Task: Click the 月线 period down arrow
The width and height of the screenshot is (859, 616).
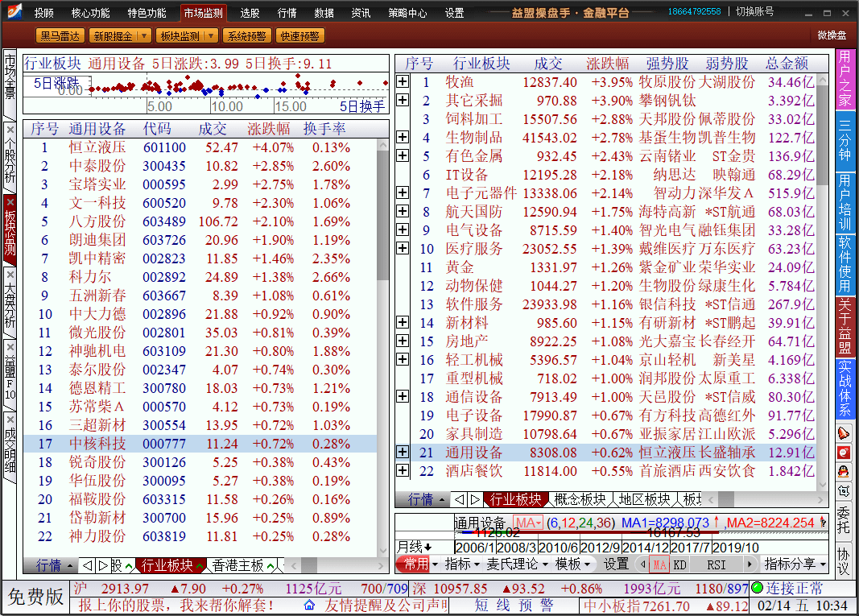Action: [427, 547]
